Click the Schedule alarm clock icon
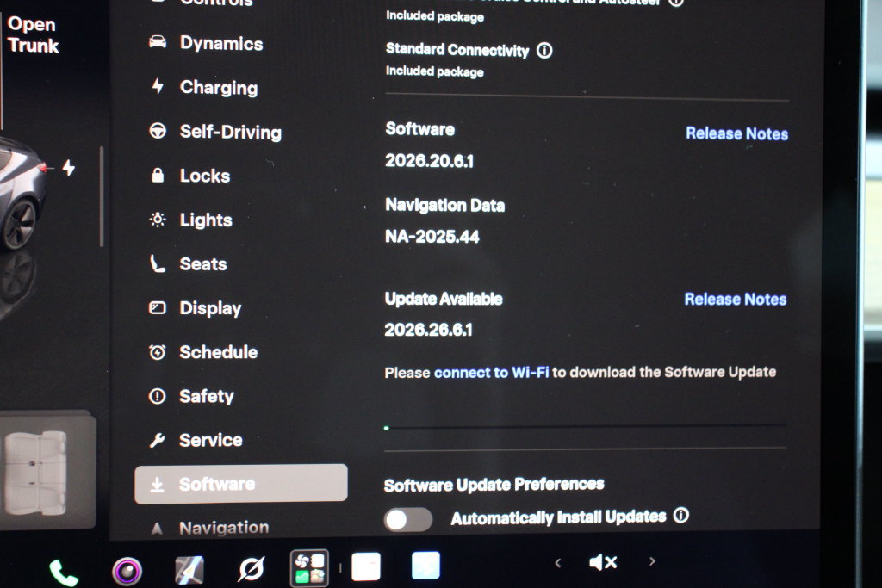Screen dimensions: 882x588 (157, 352)
